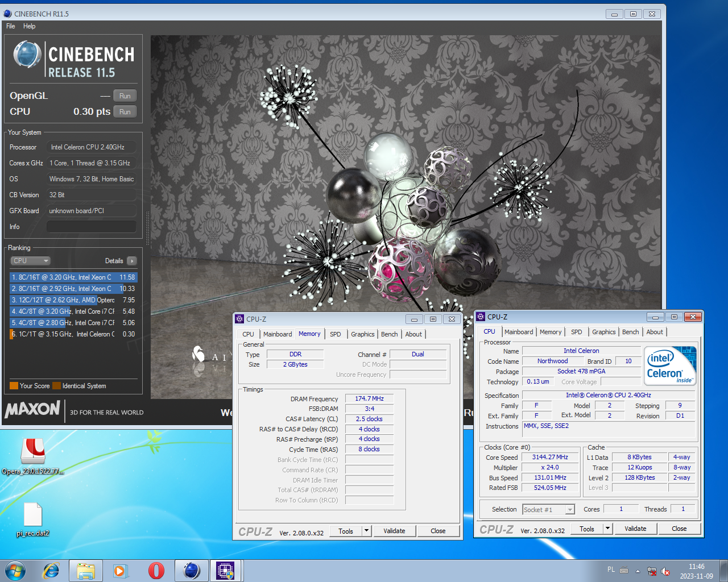
Task: Open Windows Explorer folder from taskbar
Action: (86, 571)
